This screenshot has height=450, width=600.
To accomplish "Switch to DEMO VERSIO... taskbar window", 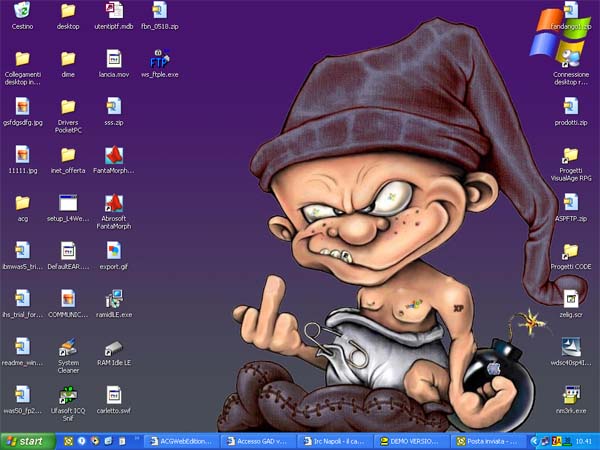I will [x=412, y=442].
